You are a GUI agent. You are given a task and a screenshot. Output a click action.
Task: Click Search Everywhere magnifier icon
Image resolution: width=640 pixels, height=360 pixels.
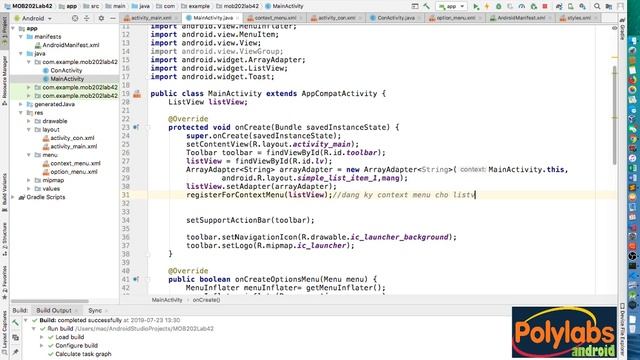(597, 6)
